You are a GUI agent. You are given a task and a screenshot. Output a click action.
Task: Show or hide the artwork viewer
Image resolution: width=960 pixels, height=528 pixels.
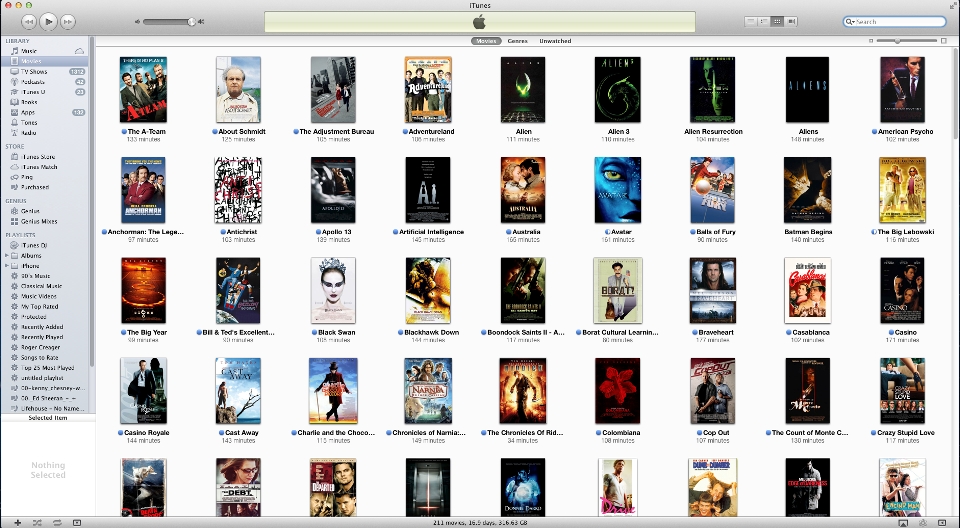coord(77,522)
